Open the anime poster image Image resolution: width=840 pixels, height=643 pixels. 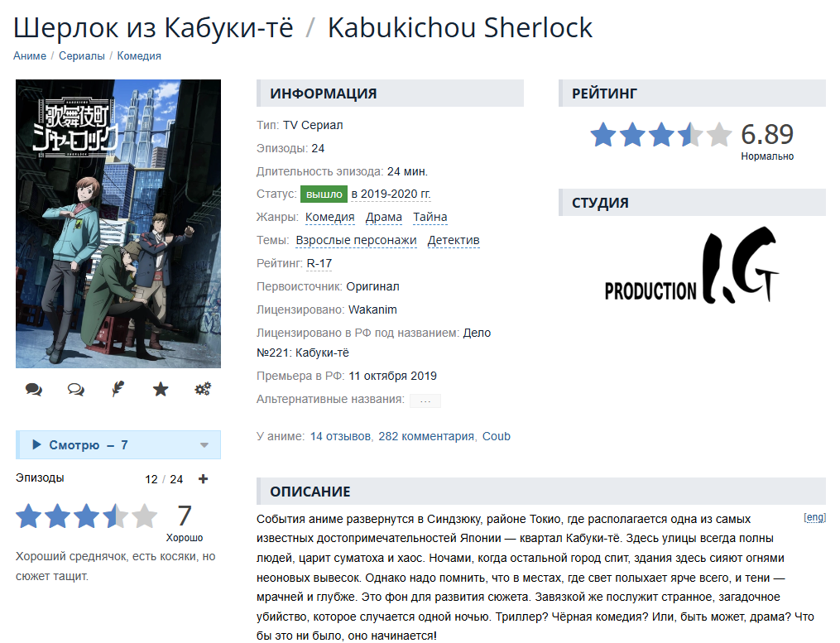(118, 224)
